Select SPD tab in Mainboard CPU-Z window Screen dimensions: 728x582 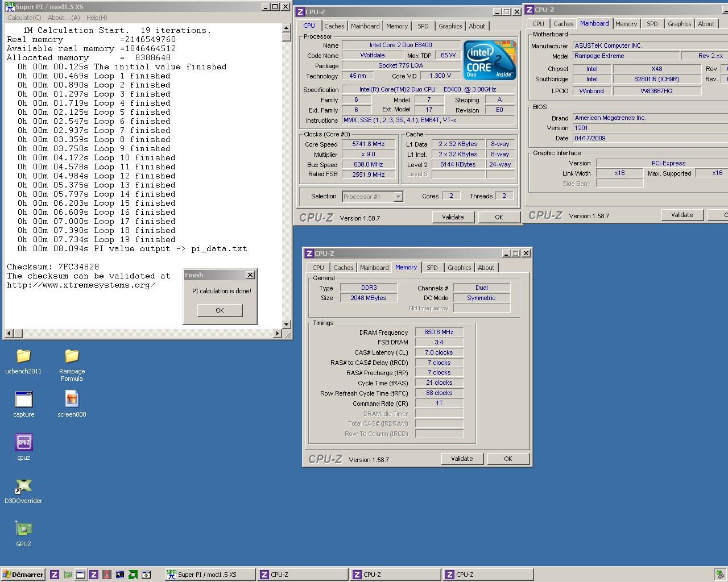pyautogui.click(x=652, y=24)
